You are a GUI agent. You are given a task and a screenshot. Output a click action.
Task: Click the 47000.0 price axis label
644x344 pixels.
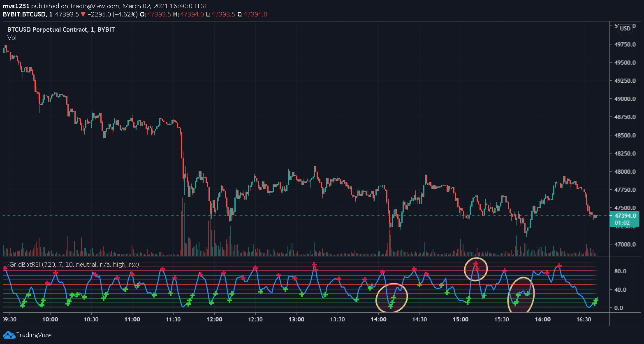tap(625, 244)
